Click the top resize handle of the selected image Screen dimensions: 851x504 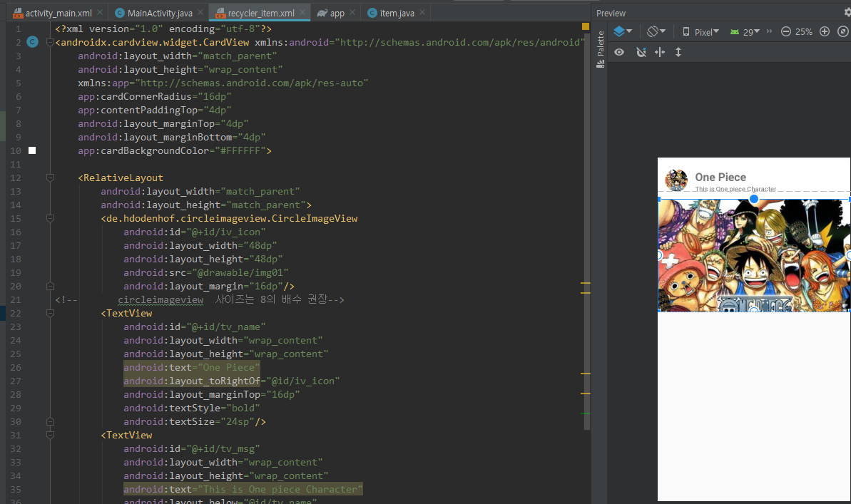click(754, 199)
